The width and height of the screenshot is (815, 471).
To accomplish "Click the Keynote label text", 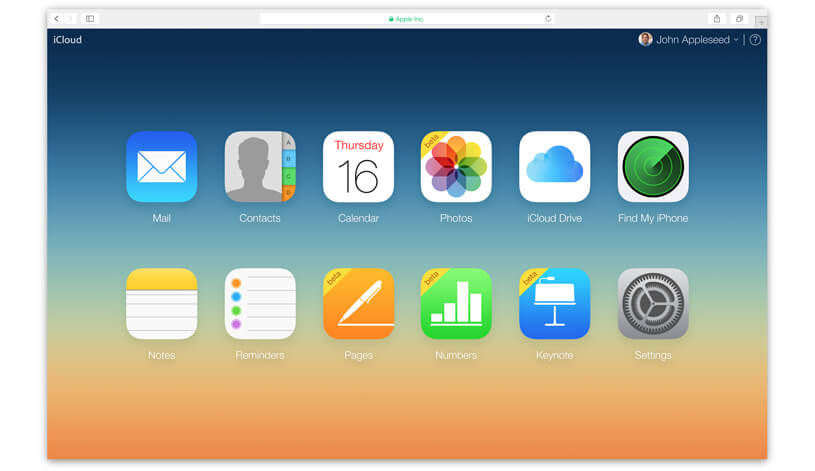I will click(555, 355).
